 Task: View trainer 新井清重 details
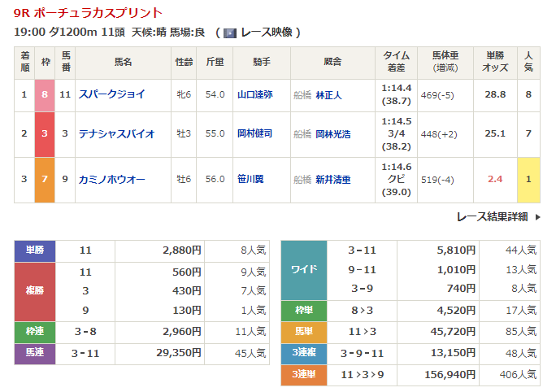[x=333, y=178]
